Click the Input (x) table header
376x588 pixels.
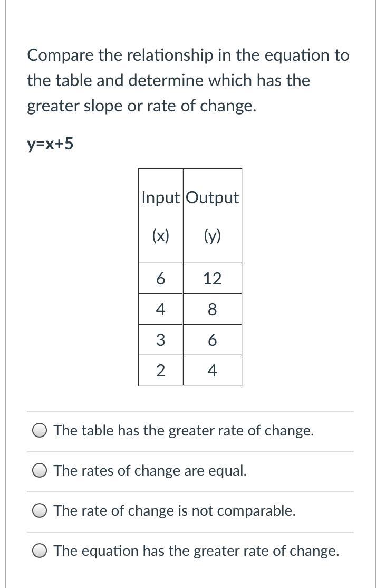161,216
